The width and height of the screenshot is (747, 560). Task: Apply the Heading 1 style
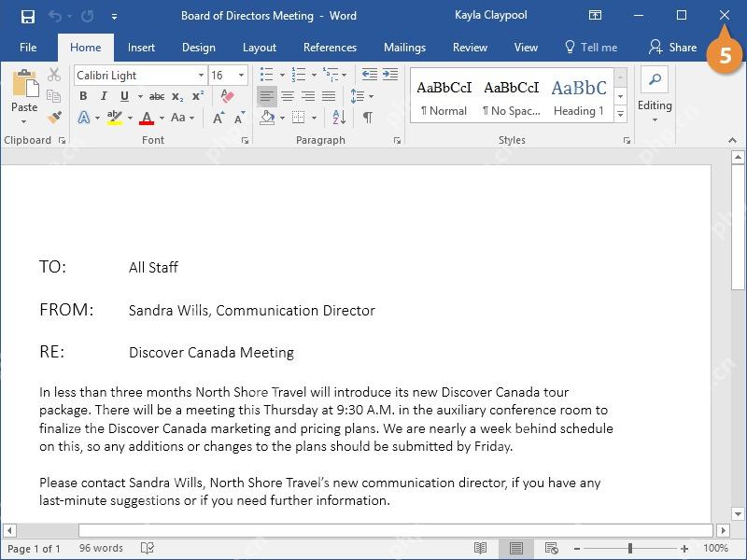pos(579,97)
